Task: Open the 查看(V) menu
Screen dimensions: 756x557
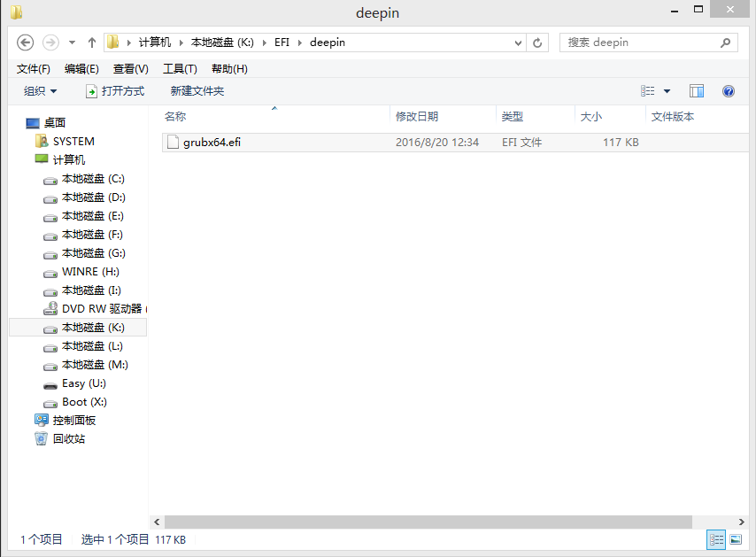Action: point(131,69)
